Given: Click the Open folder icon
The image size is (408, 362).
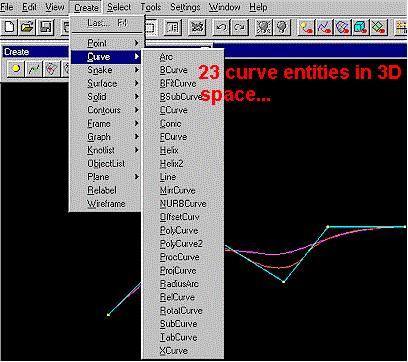Looking at the screenshot, I should [27, 27].
